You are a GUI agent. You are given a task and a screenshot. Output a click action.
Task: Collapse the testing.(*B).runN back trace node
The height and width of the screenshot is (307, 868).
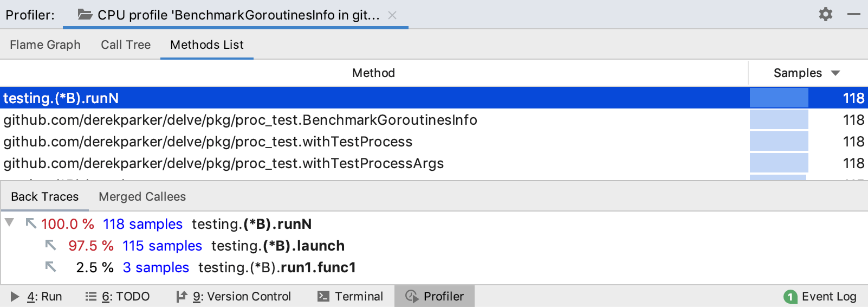(x=9, y=222)
